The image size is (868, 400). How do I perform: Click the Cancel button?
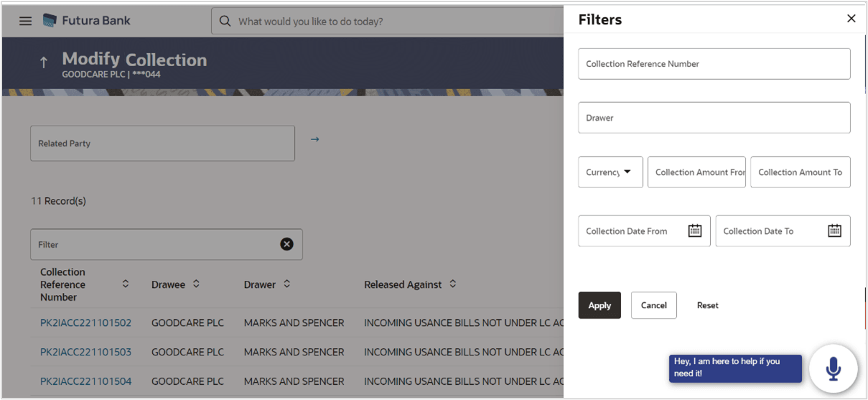pos(654,305)
